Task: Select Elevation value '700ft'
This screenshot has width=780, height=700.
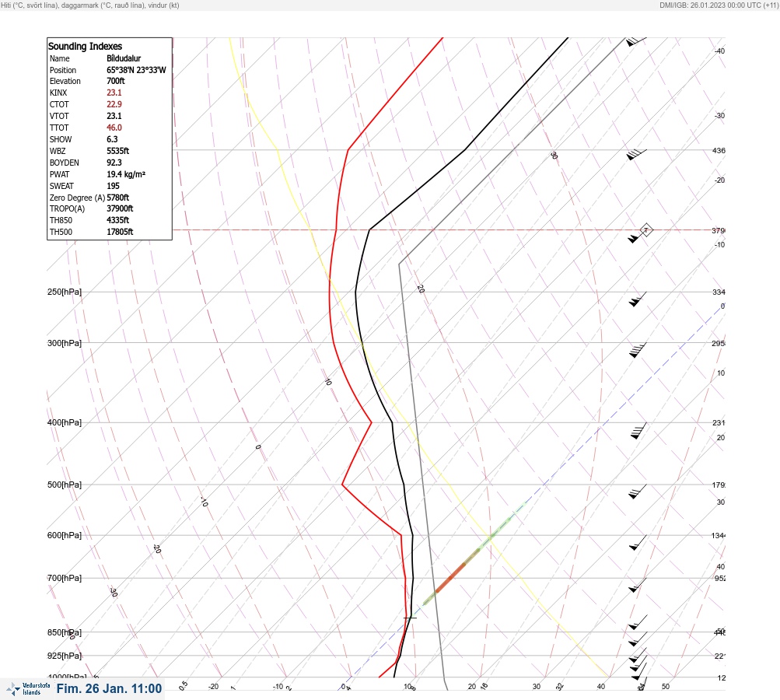Action: 115,81
